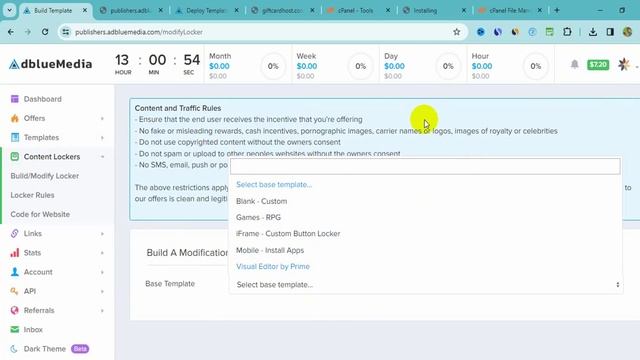Go back in browser history
The width and height of the screenshot is (640, 360).
click(11, 32)
